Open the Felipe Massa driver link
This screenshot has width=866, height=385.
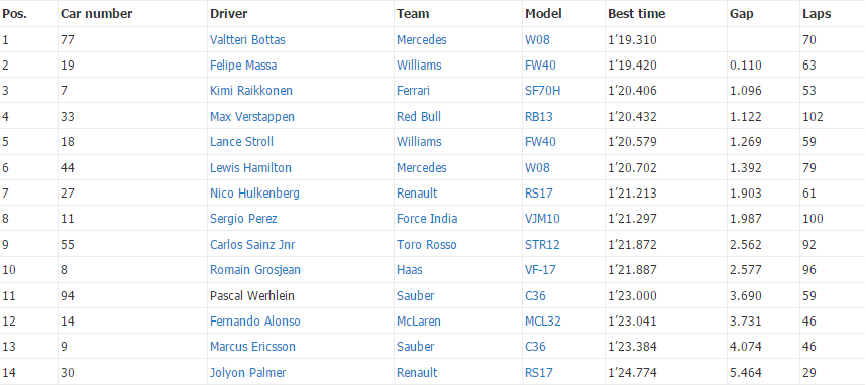coord(244,65)
